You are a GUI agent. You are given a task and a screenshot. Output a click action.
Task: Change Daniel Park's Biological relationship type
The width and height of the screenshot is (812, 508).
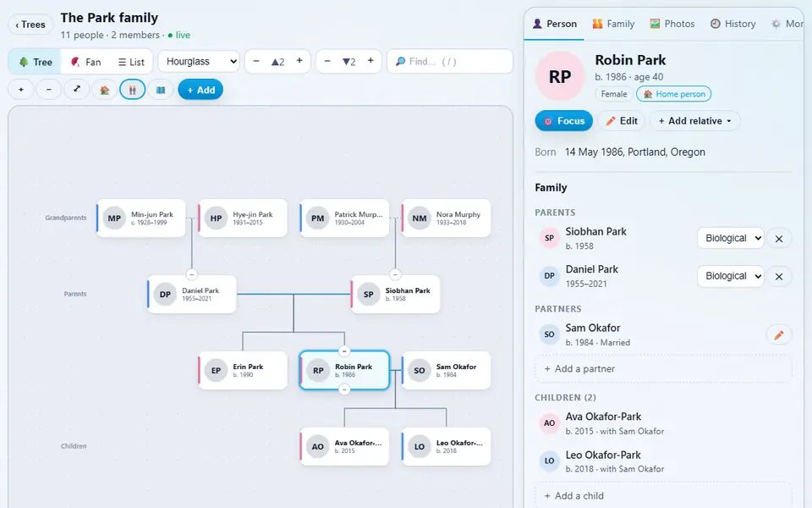[731, 276]
